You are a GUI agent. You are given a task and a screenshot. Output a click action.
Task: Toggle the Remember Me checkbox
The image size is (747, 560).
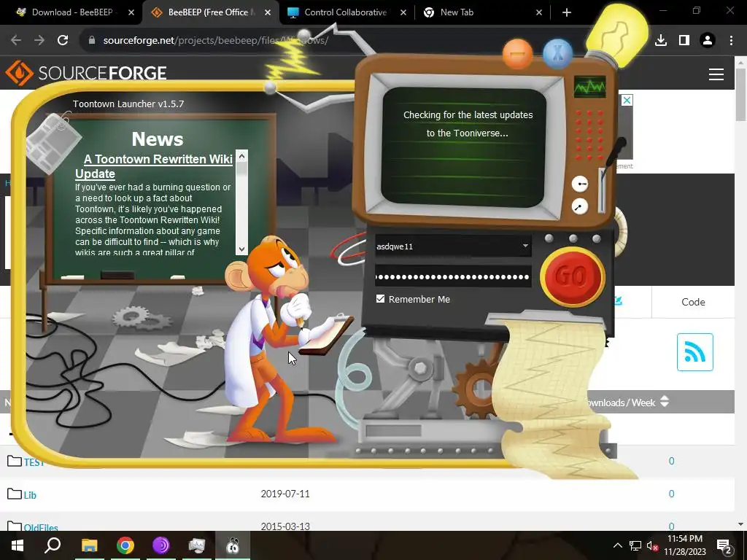(380, 298)
